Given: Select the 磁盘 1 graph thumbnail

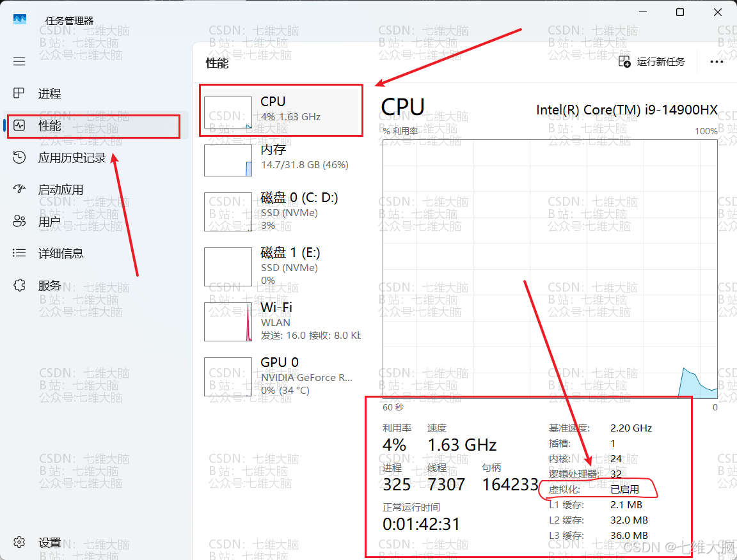Looking at the screenshot, I should [x=228, y=267].
